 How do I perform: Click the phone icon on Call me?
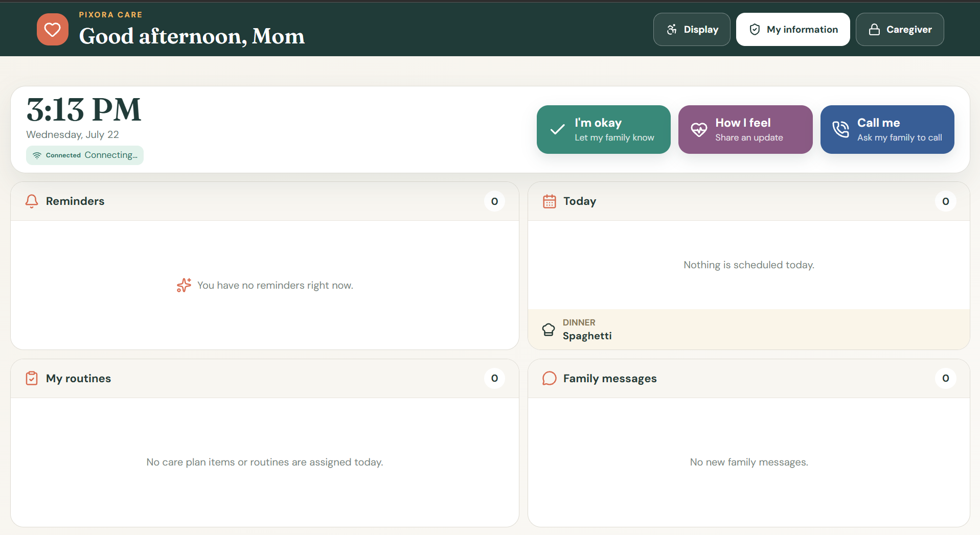pyautogui.click(x=841, y=130)
